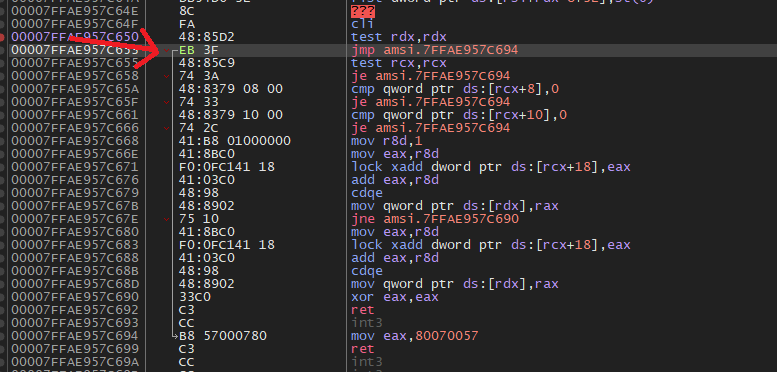Select cdqe at address 00007FFAE957C679
The width and height of the screenshot is (779, 372).
tap(367, 193)
